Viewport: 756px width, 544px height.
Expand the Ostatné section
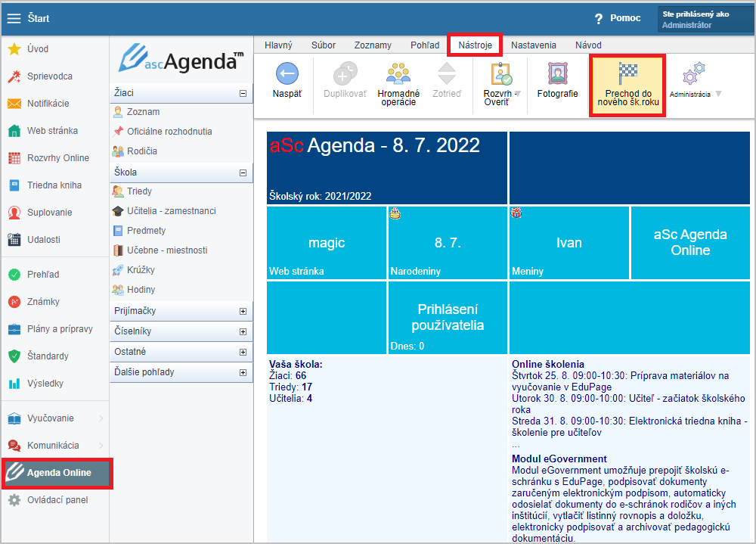pyautogui.click(x=243, y=352)
